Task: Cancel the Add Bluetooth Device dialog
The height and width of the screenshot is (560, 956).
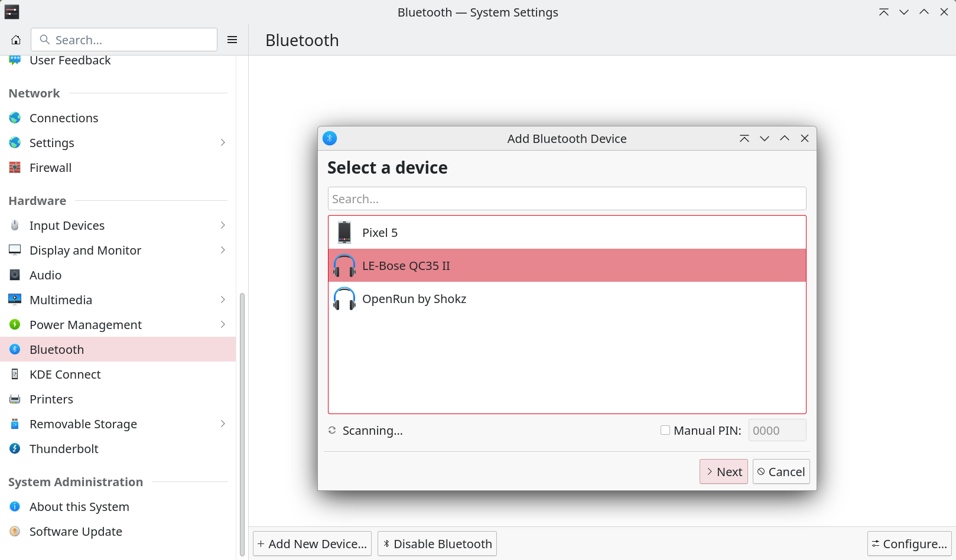Action: (781, 471)
